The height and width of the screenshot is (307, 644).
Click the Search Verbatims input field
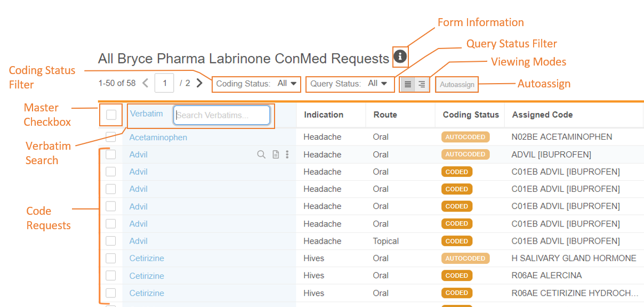pos(222,115)
